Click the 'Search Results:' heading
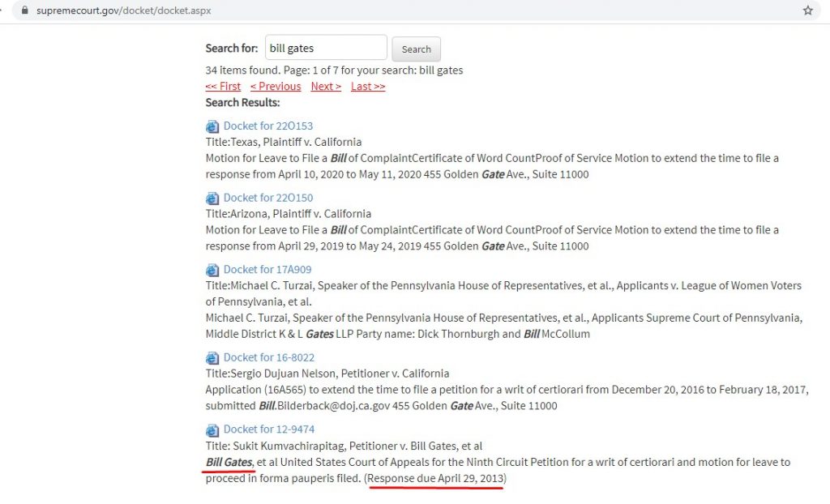This screenshot has height=504, width=830. click(242, 102)
